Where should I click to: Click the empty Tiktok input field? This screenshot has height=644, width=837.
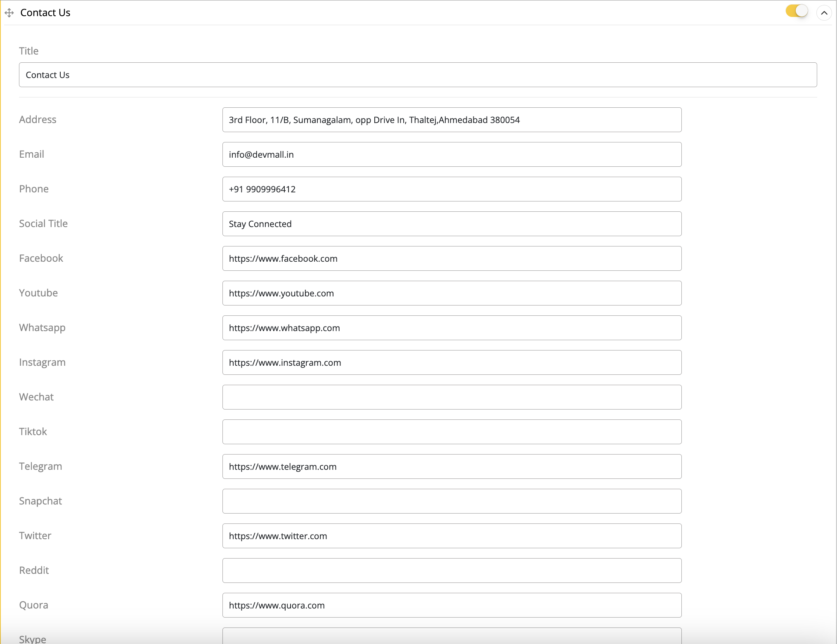(452, 432)
